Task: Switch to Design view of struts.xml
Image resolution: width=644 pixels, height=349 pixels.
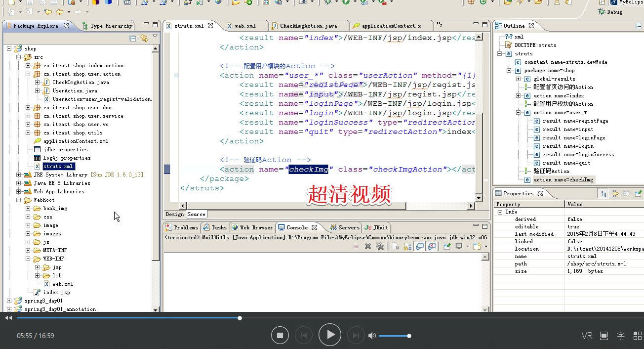Action: coord(174,214)
